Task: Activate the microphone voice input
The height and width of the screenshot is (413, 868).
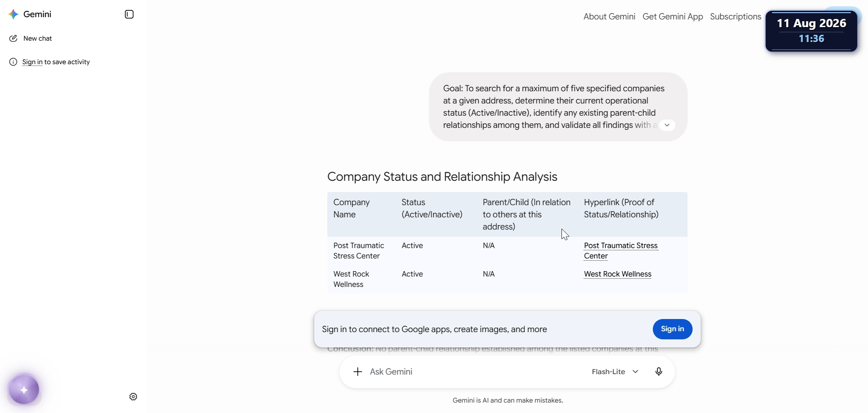Action: (x=659, y=372)
